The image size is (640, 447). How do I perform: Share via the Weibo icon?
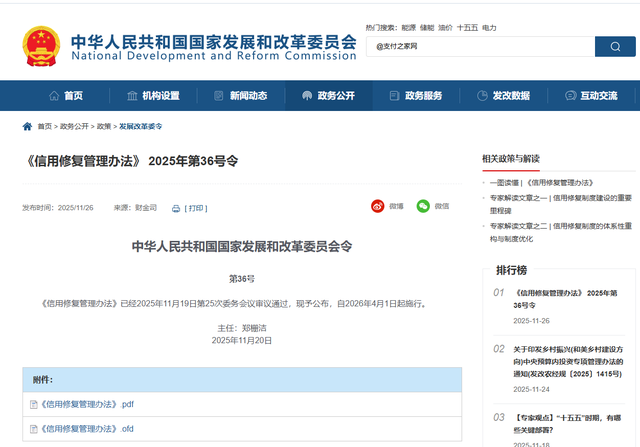pos(378,206)
